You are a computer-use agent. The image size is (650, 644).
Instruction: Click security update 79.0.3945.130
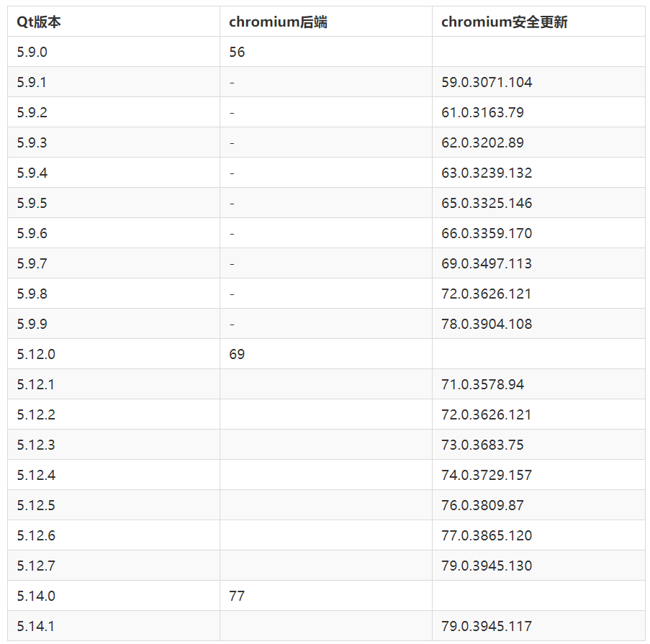click(x=488, y=566)
